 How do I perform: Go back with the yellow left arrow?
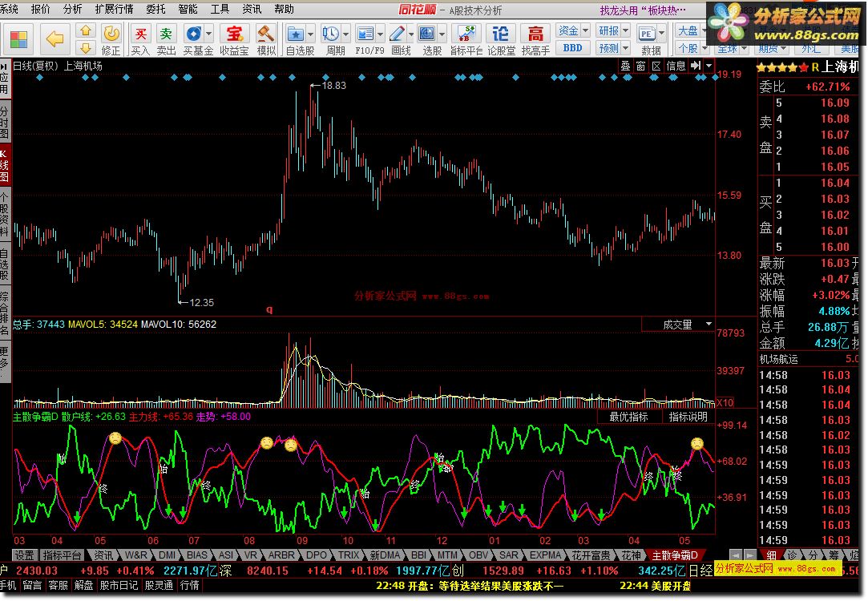point(55,38)
